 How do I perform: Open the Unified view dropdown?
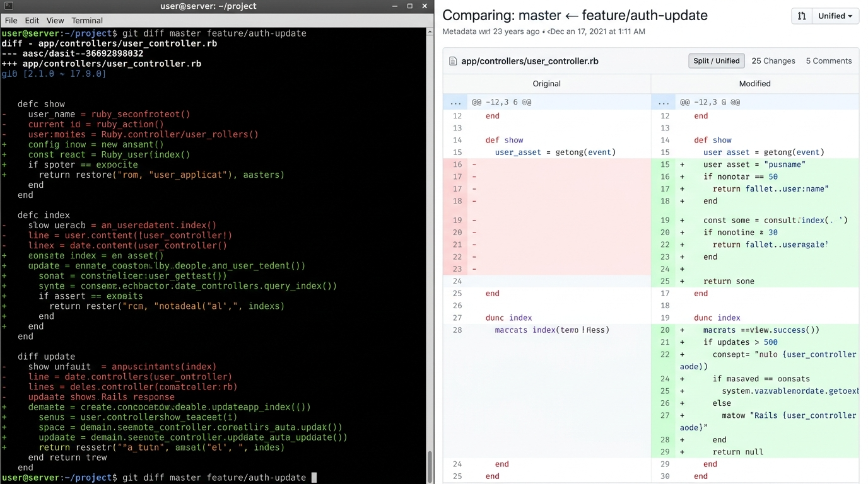(x=835, y=16)
